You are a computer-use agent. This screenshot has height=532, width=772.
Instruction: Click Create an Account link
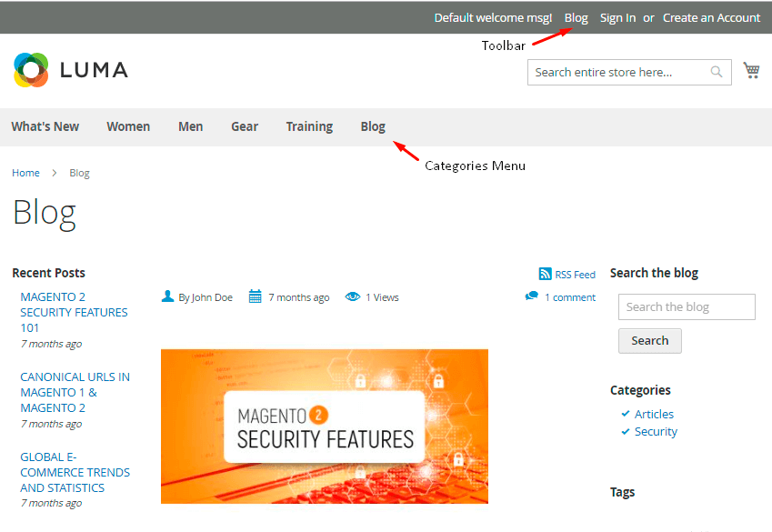711,17
